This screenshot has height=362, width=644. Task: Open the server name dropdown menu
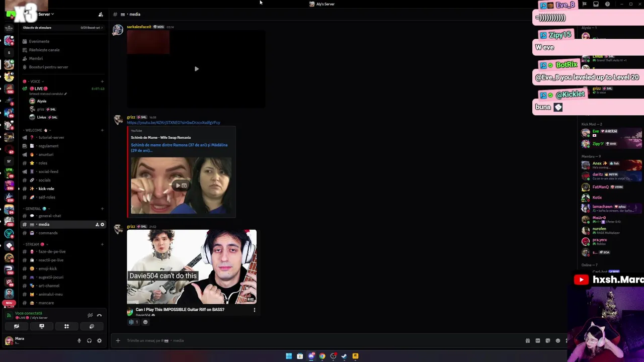(x=46, y=14)
